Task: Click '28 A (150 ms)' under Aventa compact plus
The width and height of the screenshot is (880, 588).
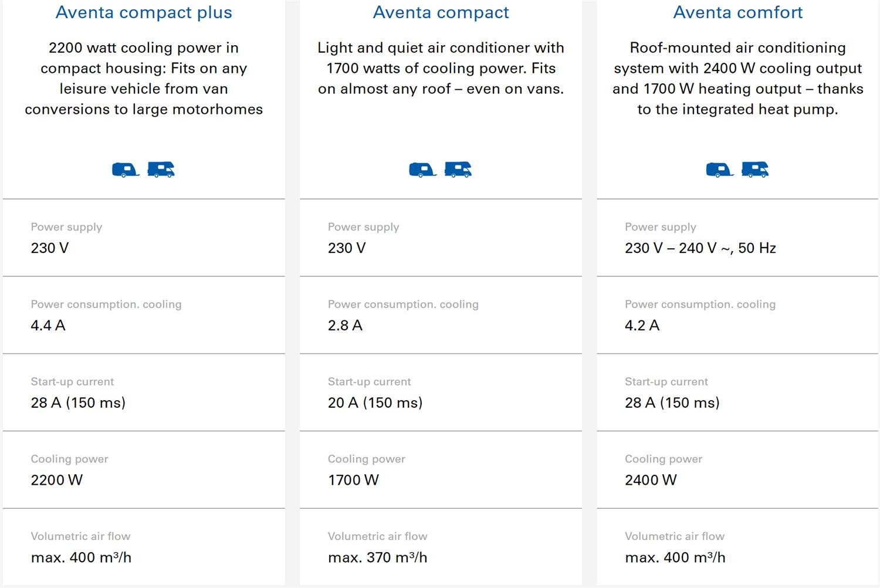Action: (78, 403)
